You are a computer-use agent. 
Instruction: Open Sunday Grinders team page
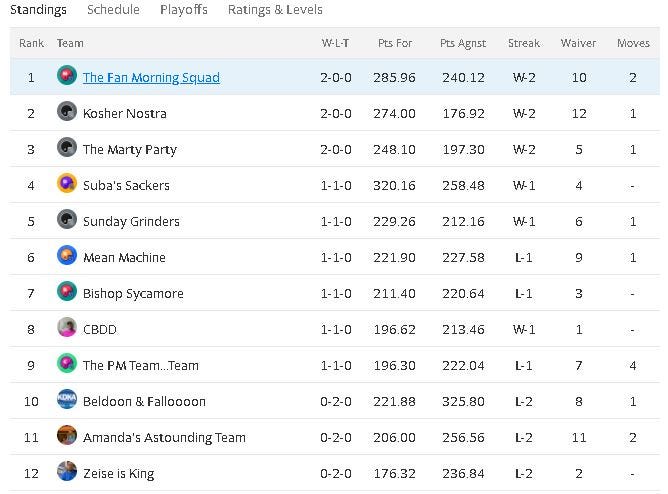[x=131, y=222]
